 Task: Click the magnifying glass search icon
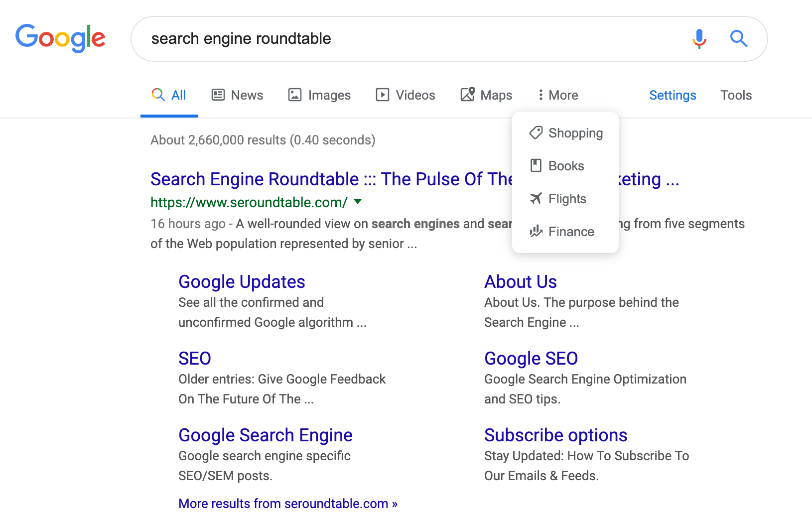pyautogui.click(x=739, y=38)
